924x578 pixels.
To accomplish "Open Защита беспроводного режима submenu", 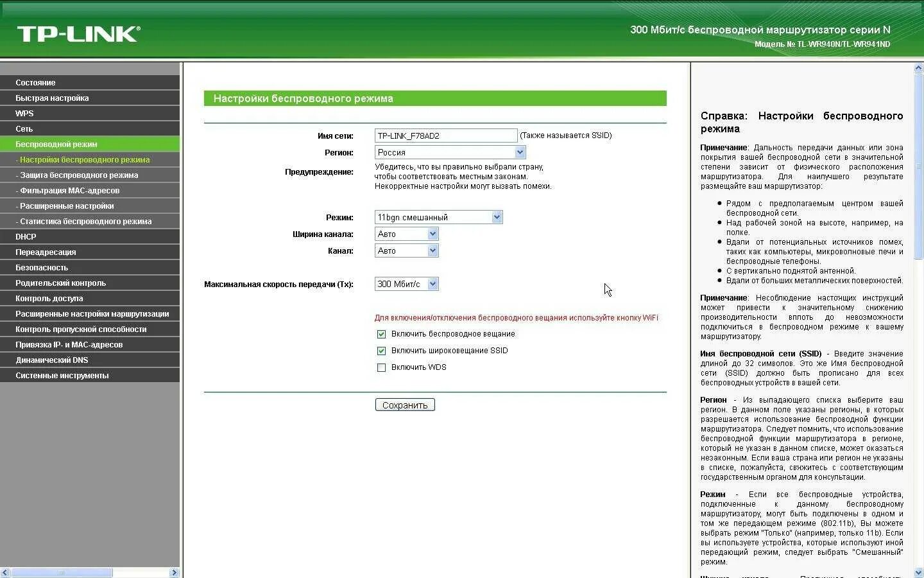I will (90, 175).
